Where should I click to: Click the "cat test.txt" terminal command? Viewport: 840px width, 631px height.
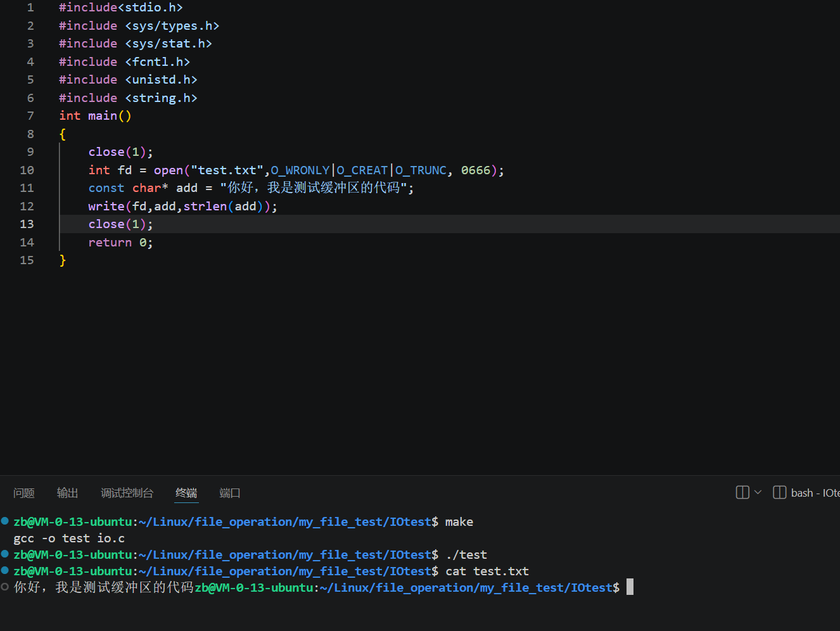pos(487,571)
